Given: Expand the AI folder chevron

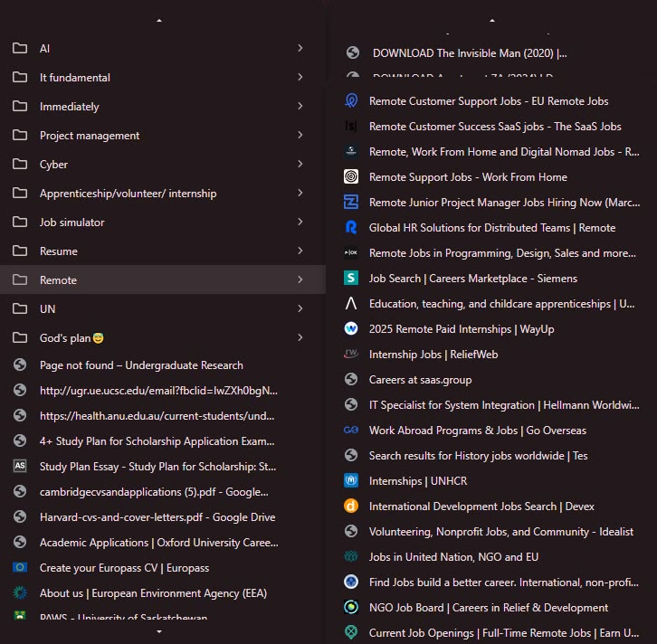Looking at the screenshot, I should click(x=300, y=48).
